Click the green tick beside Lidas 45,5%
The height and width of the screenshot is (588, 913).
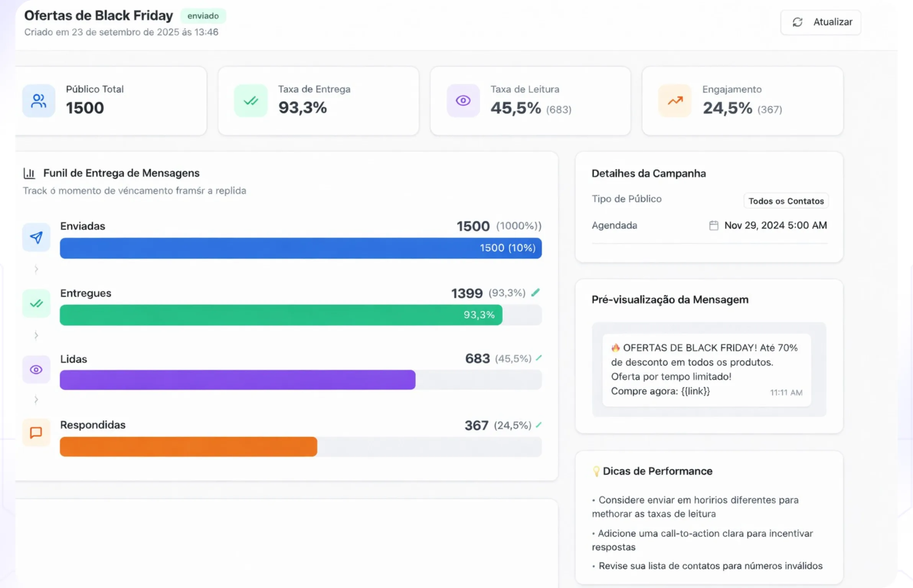click(x=539, y=358)
